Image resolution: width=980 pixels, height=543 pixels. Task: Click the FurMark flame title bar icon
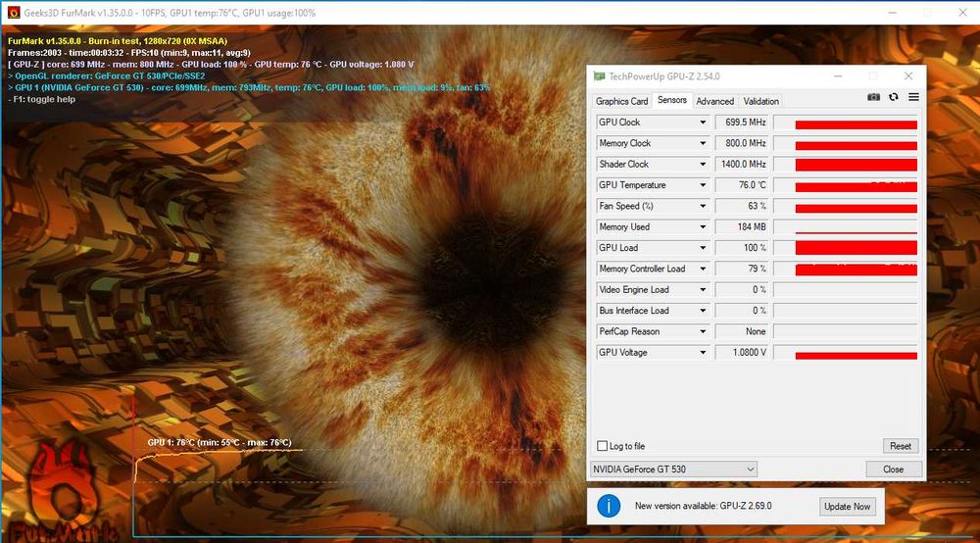[14, 13]
